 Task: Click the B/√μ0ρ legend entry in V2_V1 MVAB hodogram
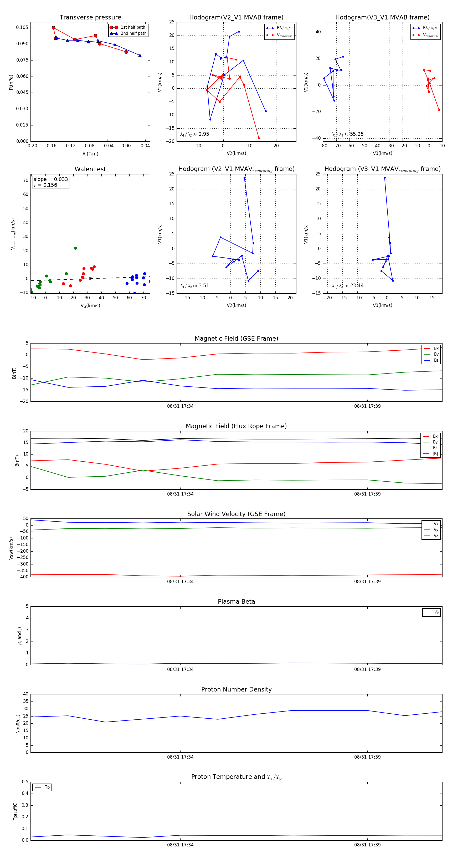pyautogui.click(x=279, y=28)
